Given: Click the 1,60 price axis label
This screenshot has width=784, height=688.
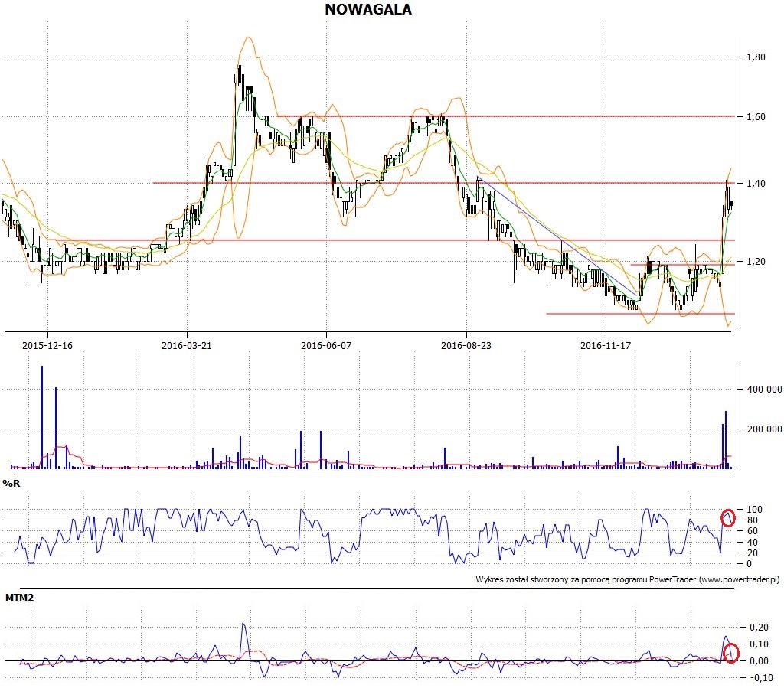Looking at the screenshot, I should pyautogui.click(x=756, y=117).
